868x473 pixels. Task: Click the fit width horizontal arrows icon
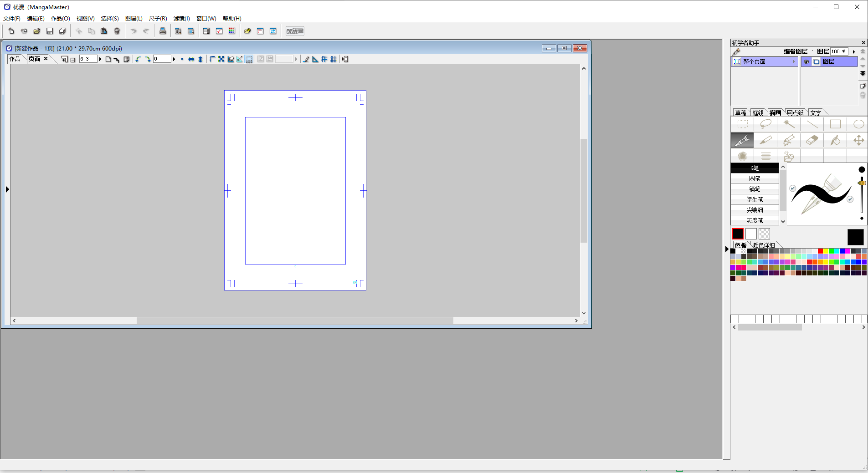[191, 59]
